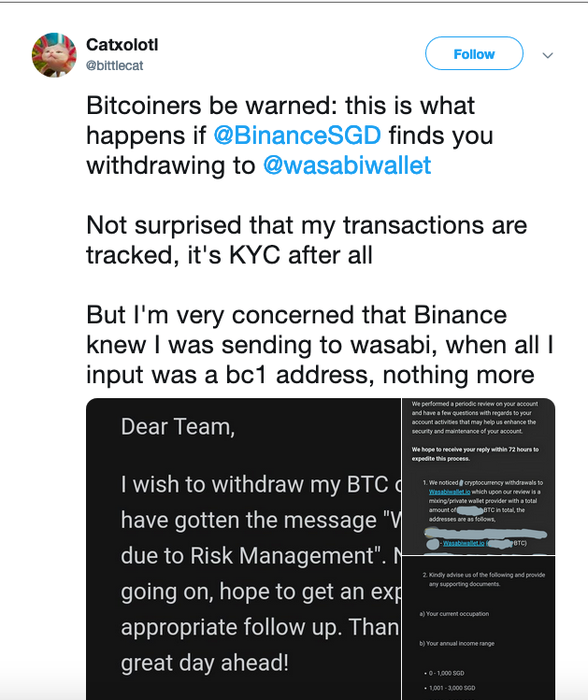The width and height of the screenshot is (588, 700).
Task: Open the @wasabiwallet mention link
Action: [347, 165]
